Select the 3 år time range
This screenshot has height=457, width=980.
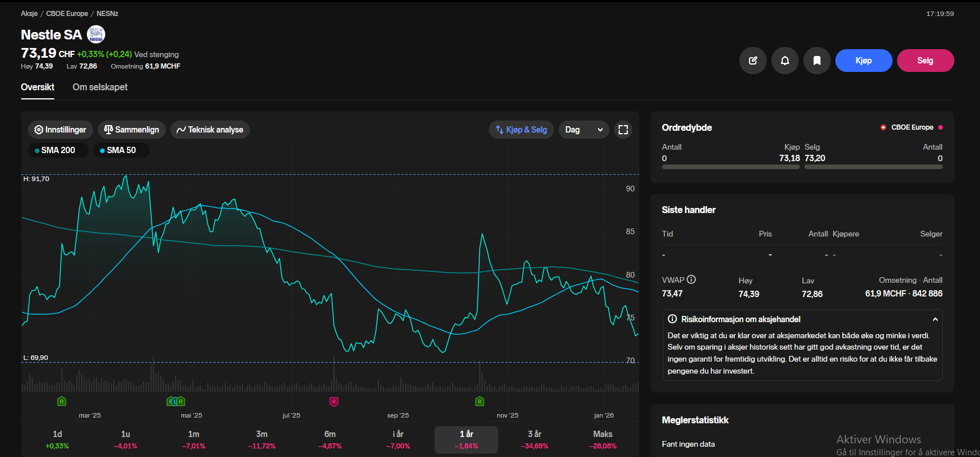(535, 440)
